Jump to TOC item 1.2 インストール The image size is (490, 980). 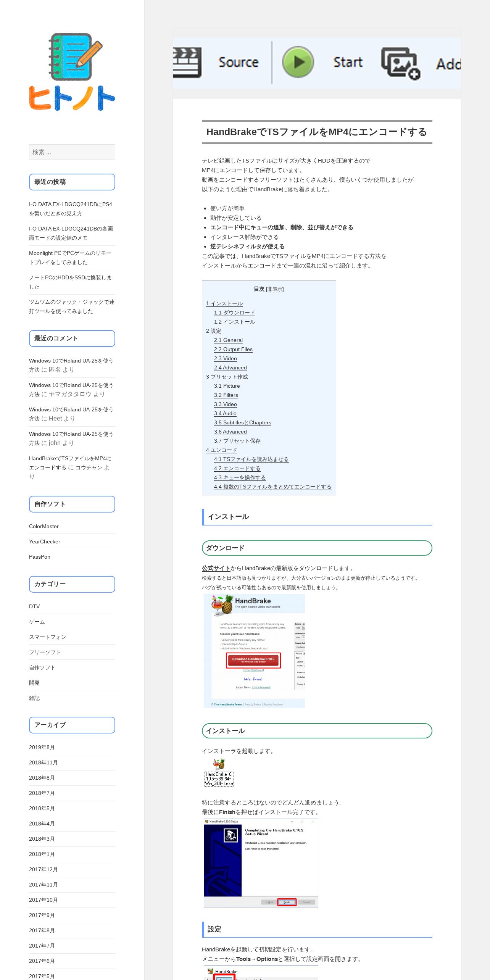pos(235,322)
